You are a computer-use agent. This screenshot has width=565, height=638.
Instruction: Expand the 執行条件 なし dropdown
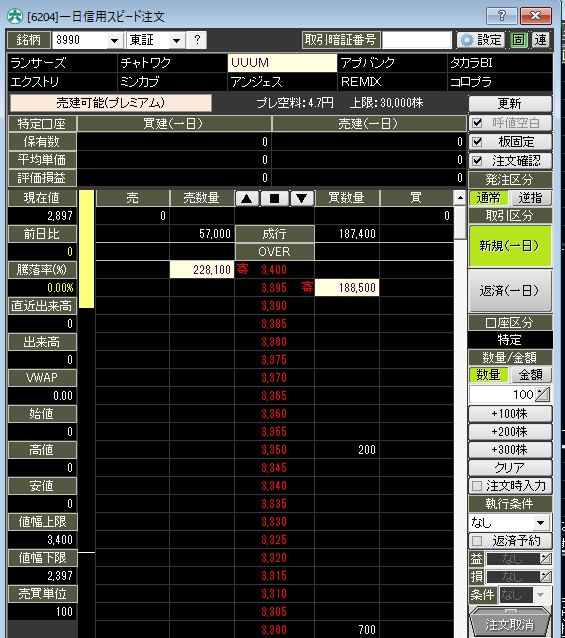(x=541, y=522)
